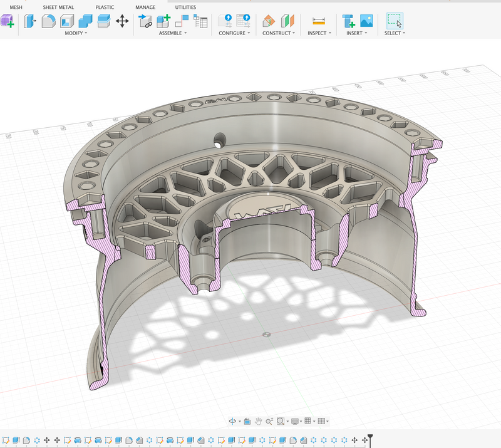This screenshot has width=501, height=448.
Task: Open the Display Settings monitor menu
Action: pos(296,422)
